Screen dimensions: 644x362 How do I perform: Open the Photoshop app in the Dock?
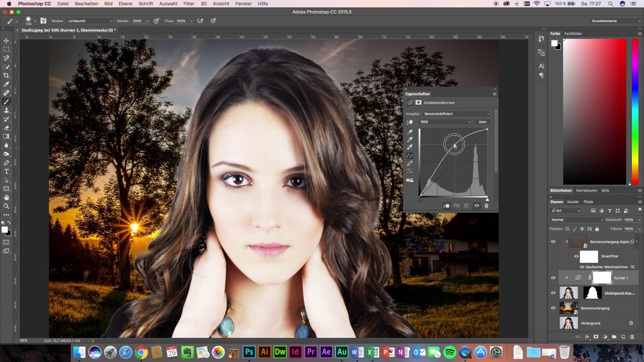pos(249,352)
